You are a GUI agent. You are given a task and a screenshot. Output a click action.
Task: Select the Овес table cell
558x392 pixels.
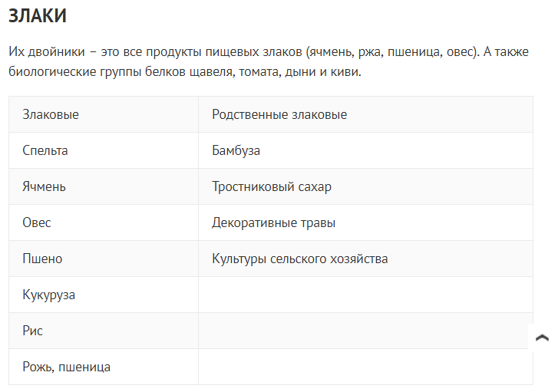tap(37, 223)
